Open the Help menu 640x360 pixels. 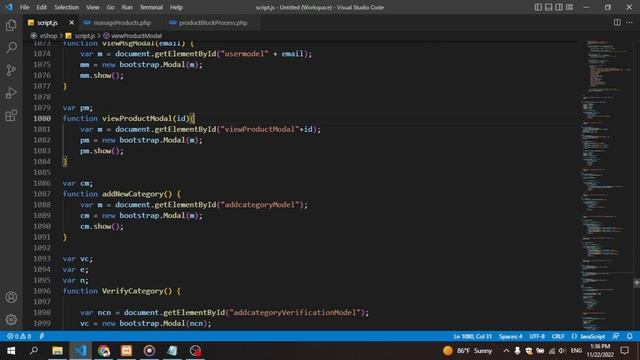(x=176, y=7)
